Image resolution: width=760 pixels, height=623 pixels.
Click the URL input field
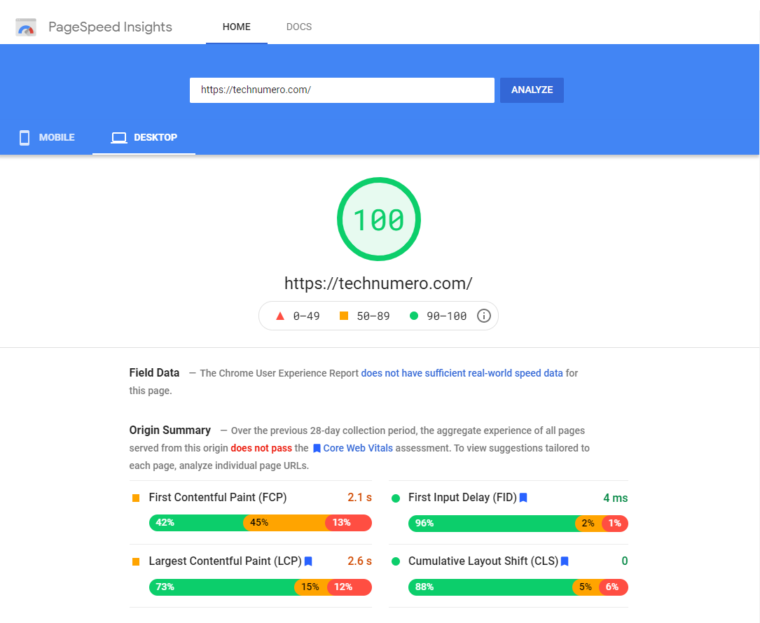tap(342, 90)
